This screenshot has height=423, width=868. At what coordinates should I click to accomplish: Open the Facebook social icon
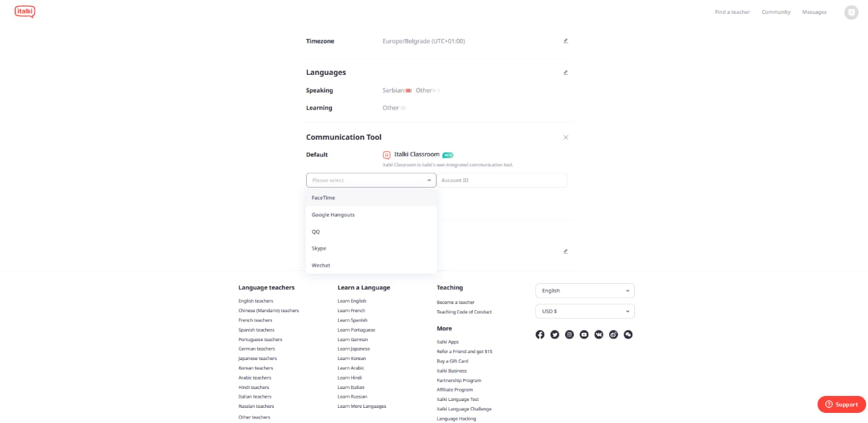540,334
